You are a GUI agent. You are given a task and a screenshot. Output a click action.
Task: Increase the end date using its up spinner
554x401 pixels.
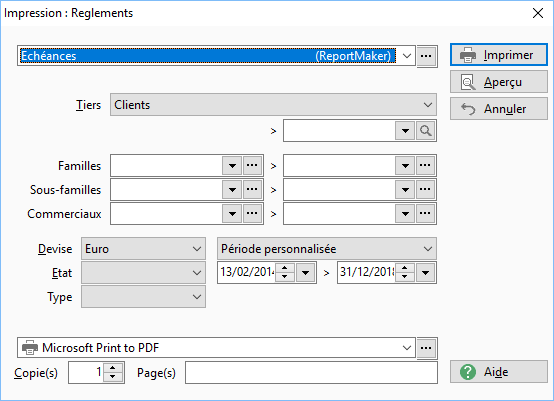tap(405, 268)
